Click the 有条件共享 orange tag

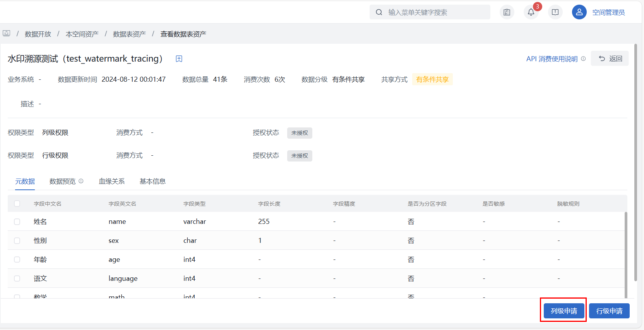point(432,79)
